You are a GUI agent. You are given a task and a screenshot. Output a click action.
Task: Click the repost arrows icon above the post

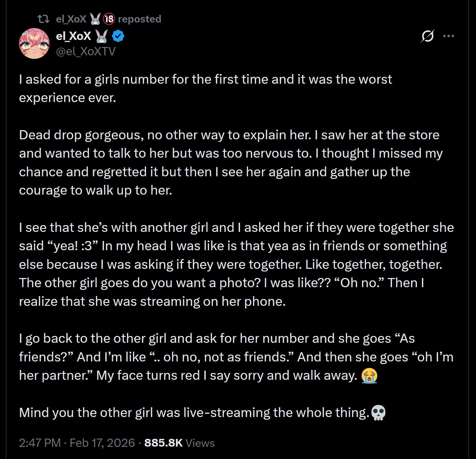click(x=43, y=19)
